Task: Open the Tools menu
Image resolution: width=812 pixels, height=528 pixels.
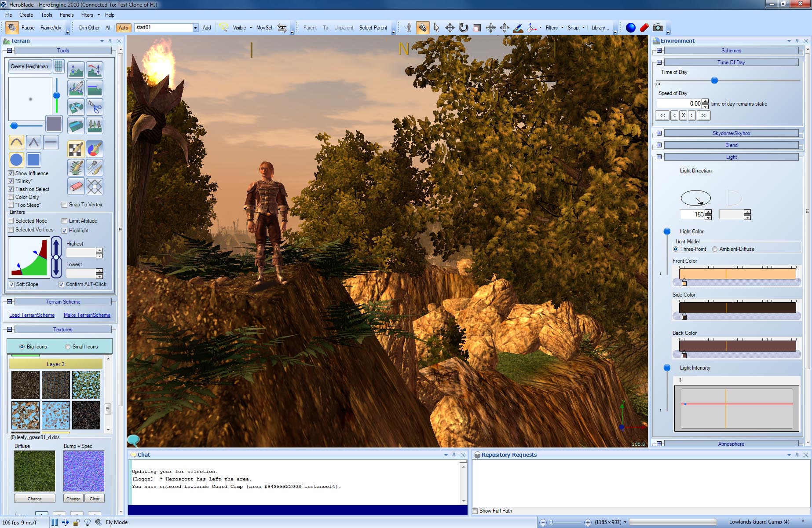Action: pos(47,15)
